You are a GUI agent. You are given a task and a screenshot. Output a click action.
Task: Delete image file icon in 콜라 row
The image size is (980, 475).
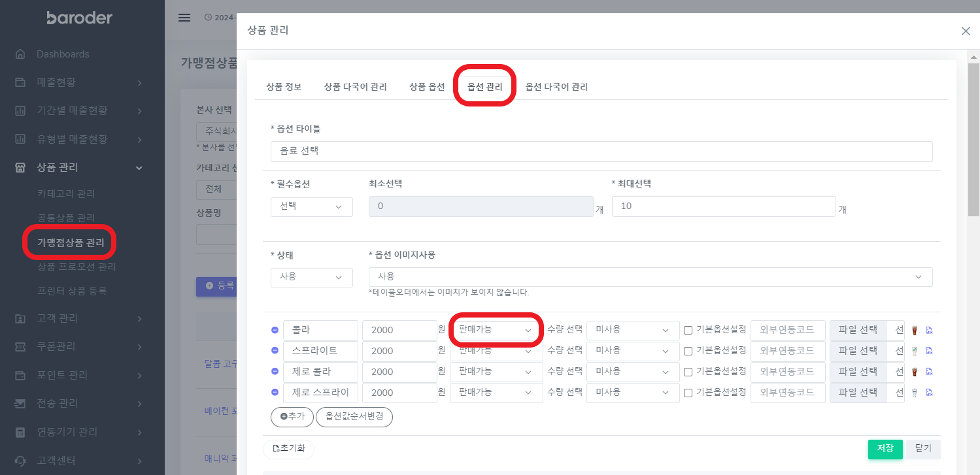click(x=929, y=331)
